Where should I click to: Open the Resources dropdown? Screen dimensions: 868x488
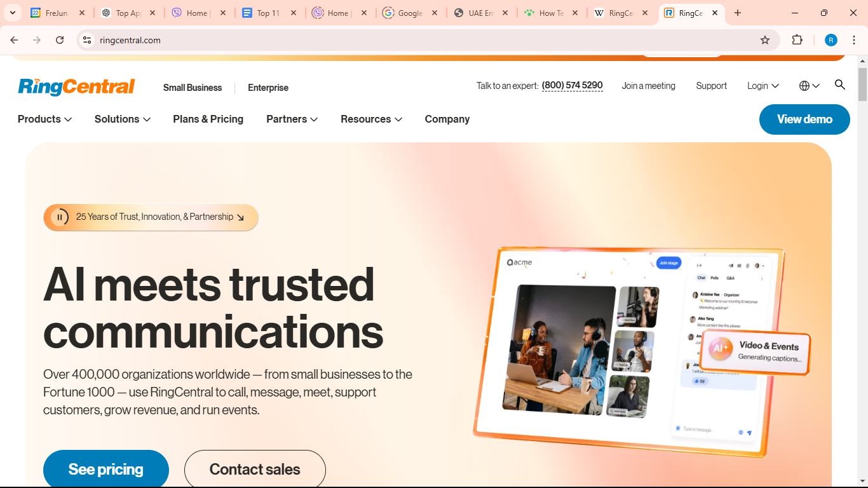coord(371,119)
